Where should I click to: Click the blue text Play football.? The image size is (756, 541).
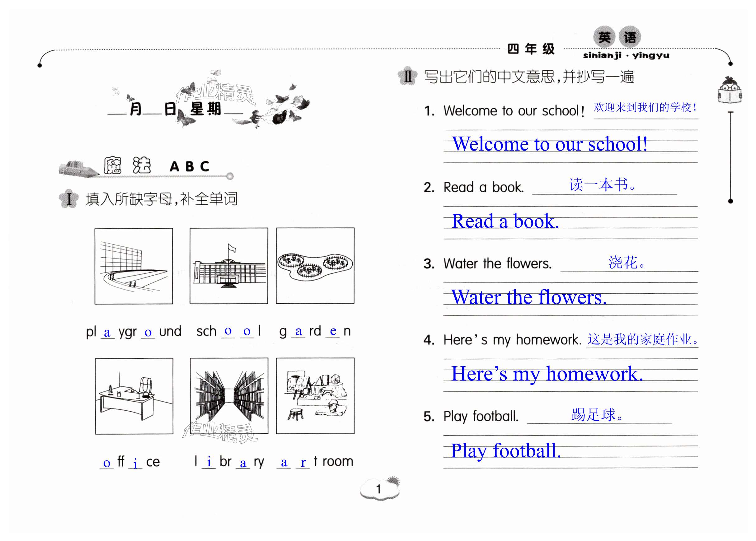coord(505,450)
